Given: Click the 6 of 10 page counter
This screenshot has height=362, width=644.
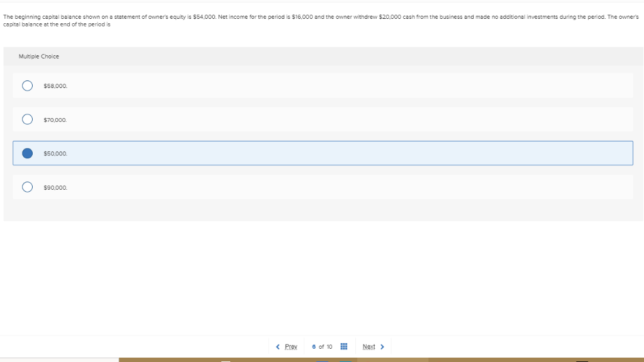Looking at the screenshot, I should click(x=322, y=346).
